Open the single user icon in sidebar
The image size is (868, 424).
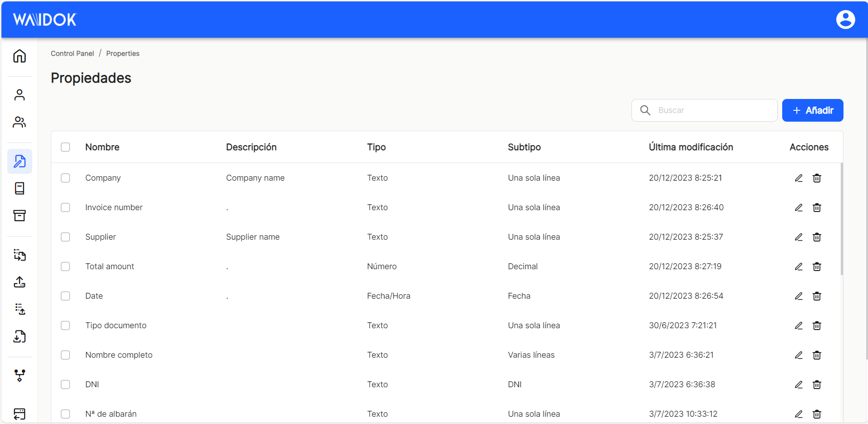coord(20,95)
